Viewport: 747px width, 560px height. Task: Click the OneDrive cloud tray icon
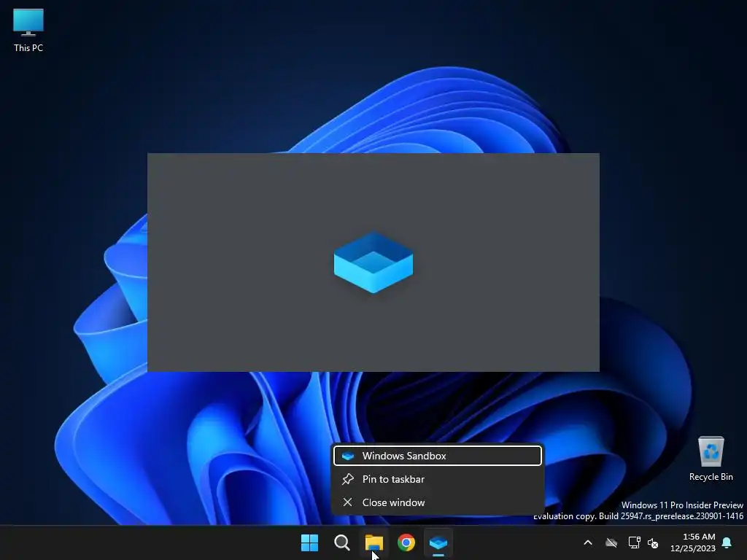(x=611, y=542)
